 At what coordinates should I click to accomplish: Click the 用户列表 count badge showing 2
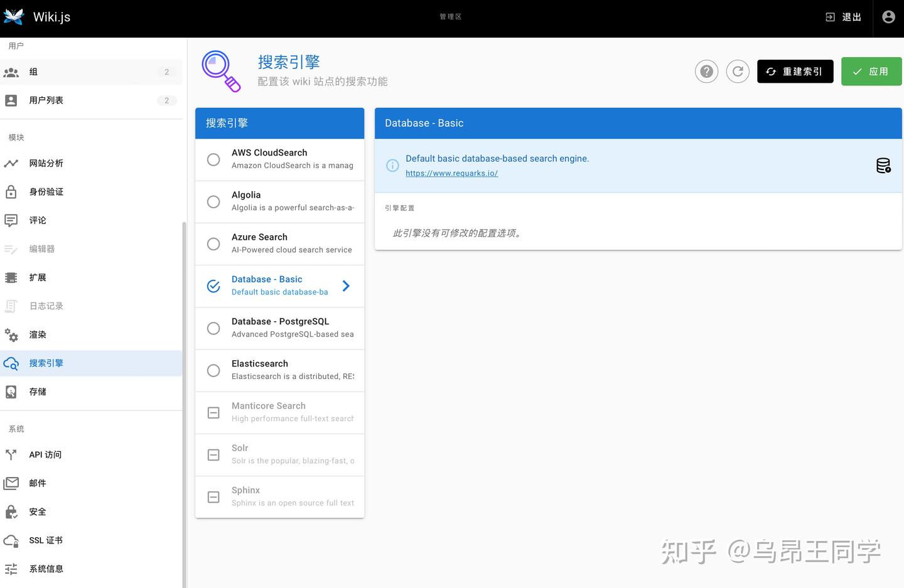(166, 100)
